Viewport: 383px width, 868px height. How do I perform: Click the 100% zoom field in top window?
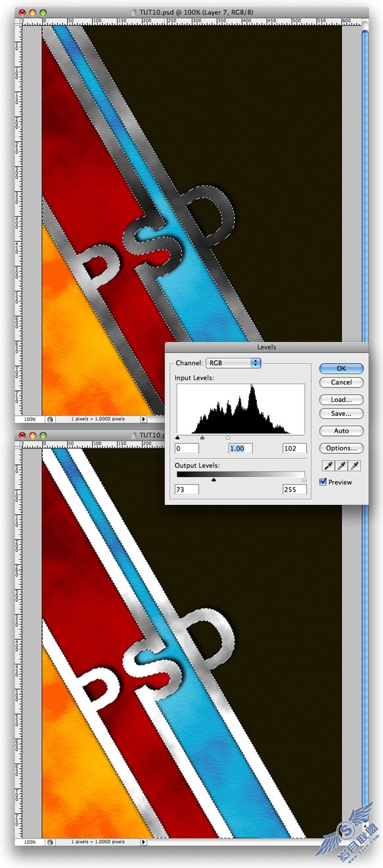(30, 418)
